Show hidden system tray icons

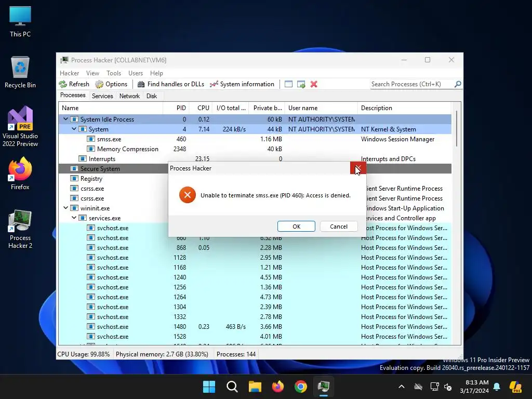402,387
